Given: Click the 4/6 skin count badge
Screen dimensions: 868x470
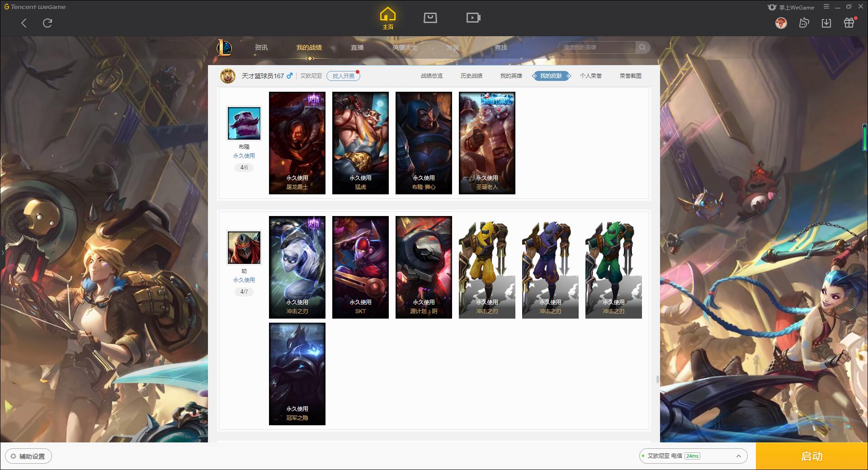Looking at the screenshot, I should click(x=244, y=168).
